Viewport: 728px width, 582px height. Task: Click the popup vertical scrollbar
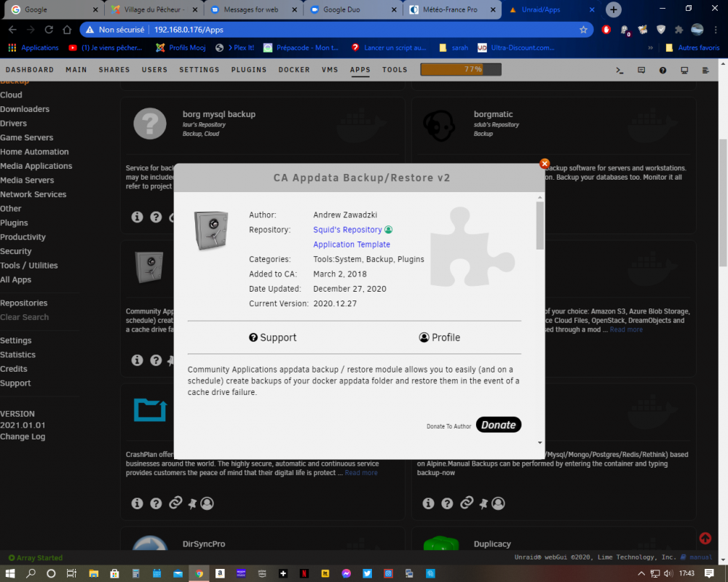(x=539, y=226)
